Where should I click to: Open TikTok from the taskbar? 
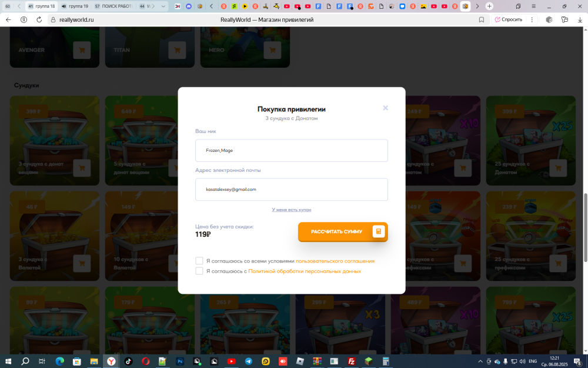coord(128,362)
